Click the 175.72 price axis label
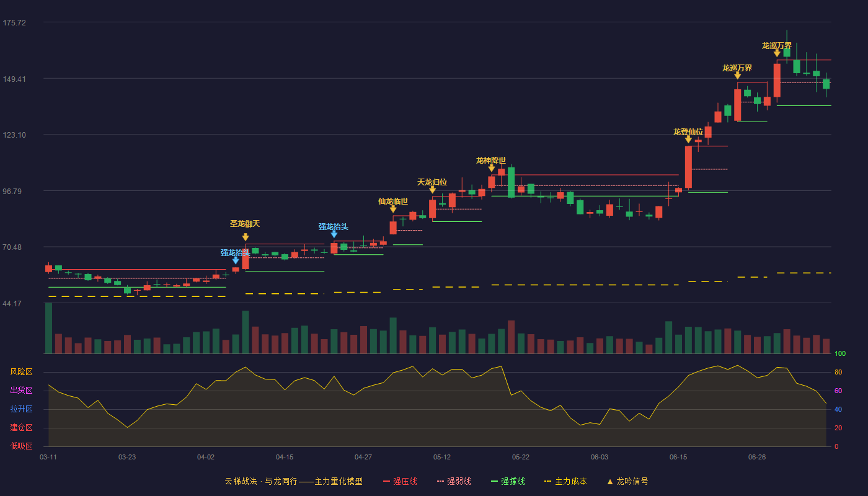 (14, 23)
